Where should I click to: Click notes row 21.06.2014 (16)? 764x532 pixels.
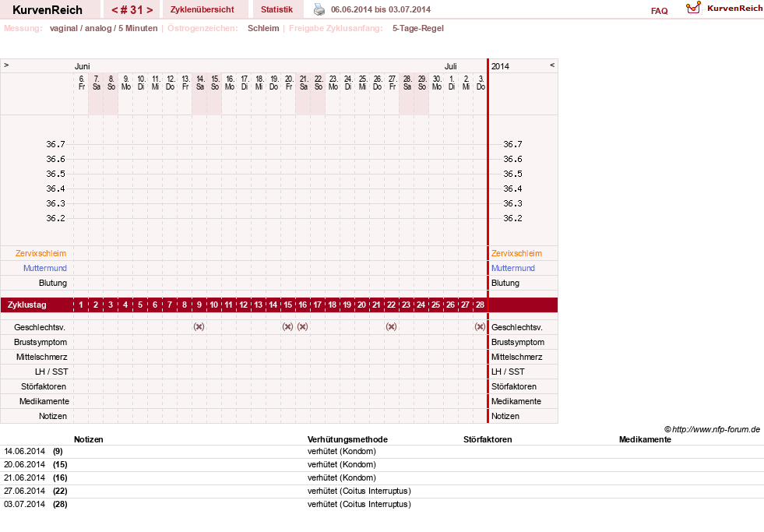pyautogui.click(x=382, y=478)
